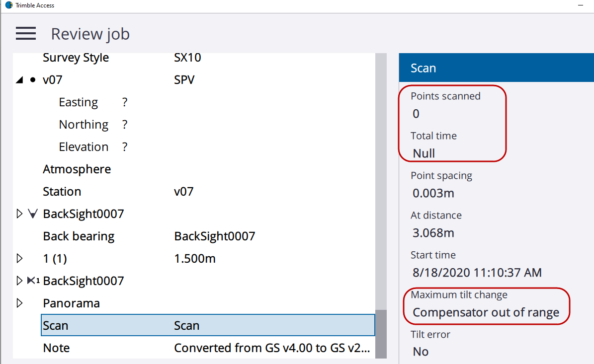This screenshot has height=364, width=594.
Task: Click the Points scanned value field
Action: tap(416, 114)
